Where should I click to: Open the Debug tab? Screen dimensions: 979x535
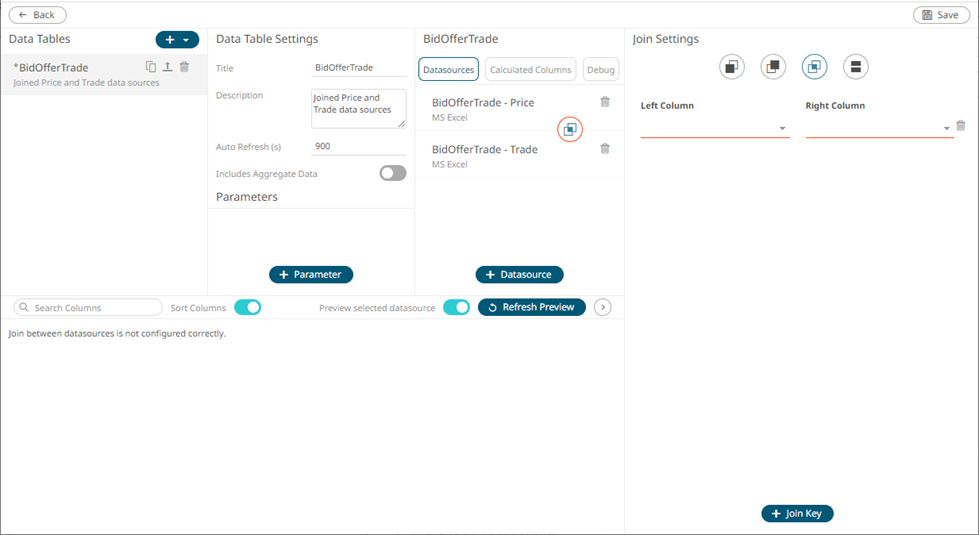click(x=601, y=69)
